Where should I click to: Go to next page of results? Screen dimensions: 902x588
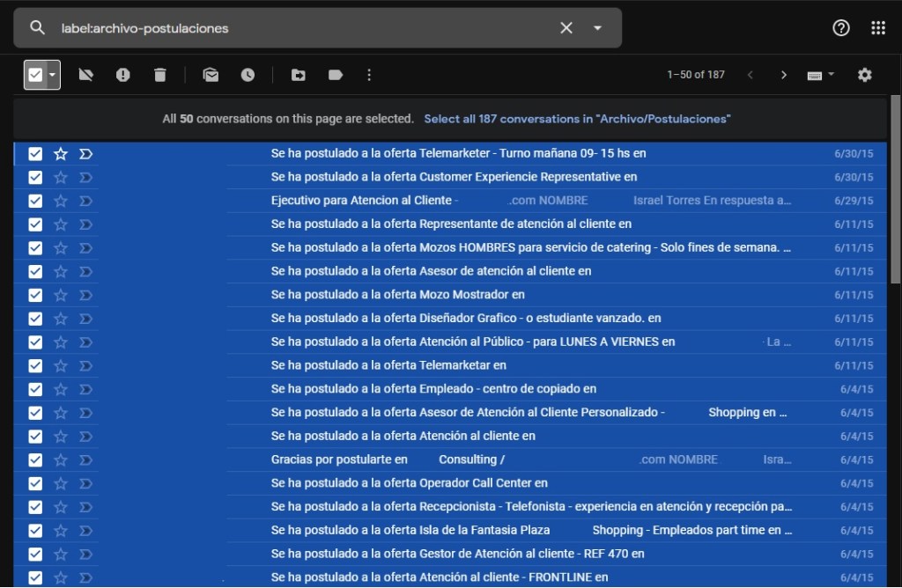pyautogui.click(x=783, y=75)
